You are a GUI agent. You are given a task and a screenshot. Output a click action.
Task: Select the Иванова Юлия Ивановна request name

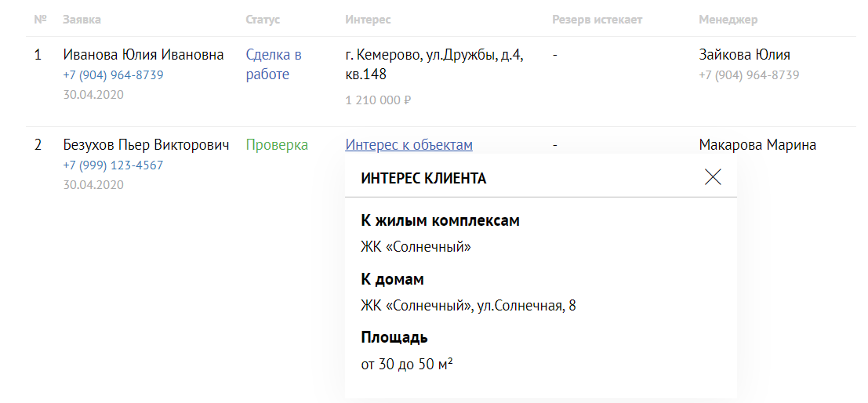click(x=143, y=56)
